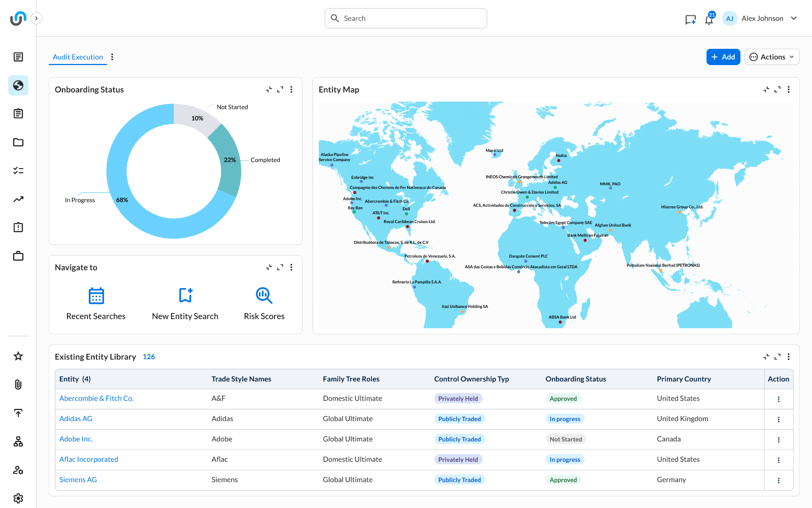The height and width of the screenshot is (508, 812).
Task: Open the globe entity icon in sidebar
Action: tap(18, 85)
